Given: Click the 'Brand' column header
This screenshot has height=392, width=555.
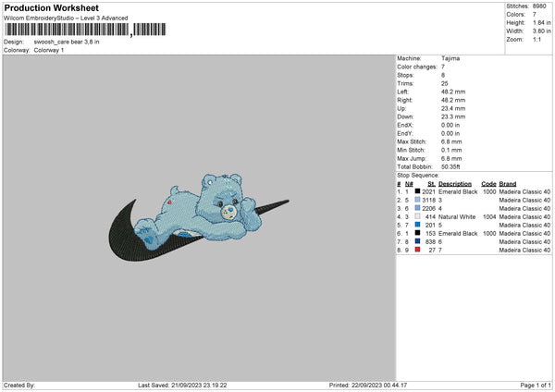Looking at the screenshot, I should click(508, 184).
